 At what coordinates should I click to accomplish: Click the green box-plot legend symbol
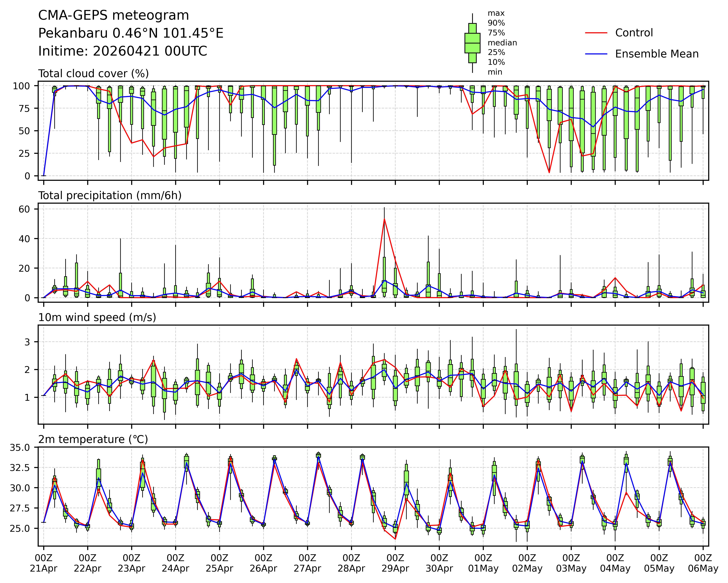pyautogui.click(x=472, y=43)
